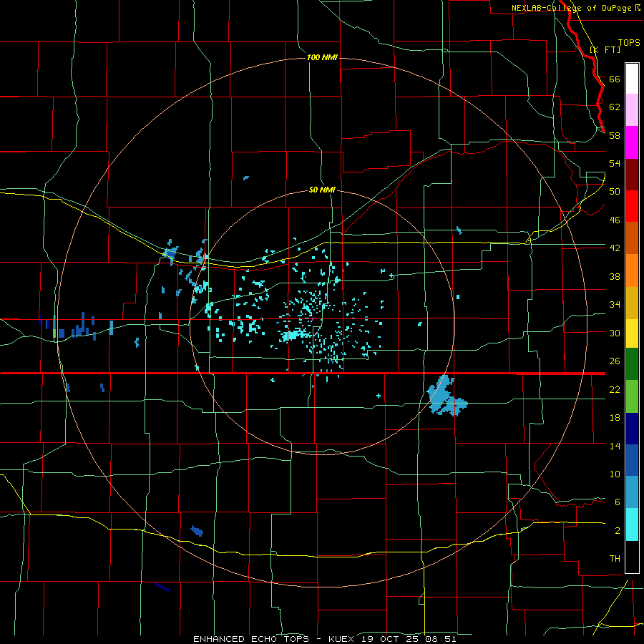
Task: Click the 62 value on the scale
Action: (615, 107)
